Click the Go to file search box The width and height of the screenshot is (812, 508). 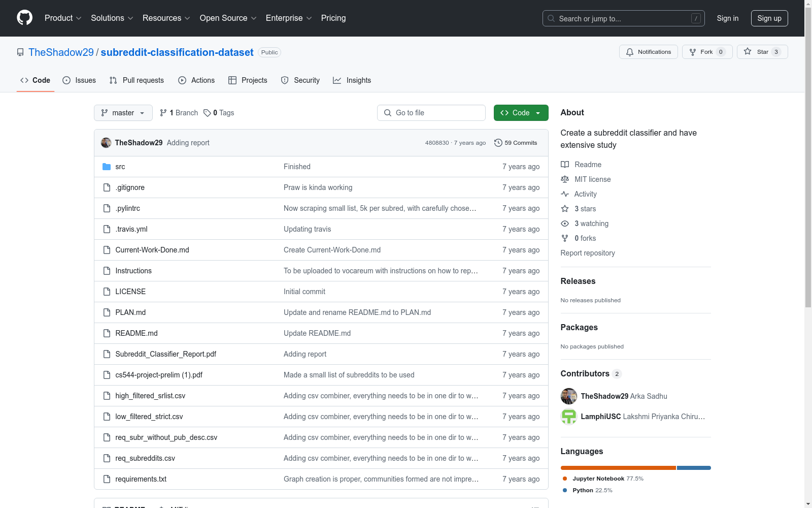(431, 113)
